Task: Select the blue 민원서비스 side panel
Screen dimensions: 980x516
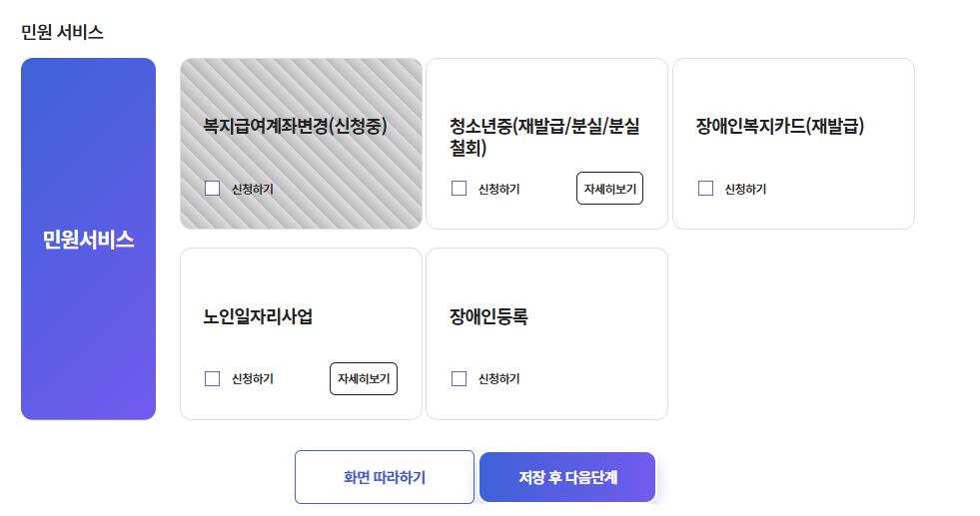Action: click(x=88, y=239)
